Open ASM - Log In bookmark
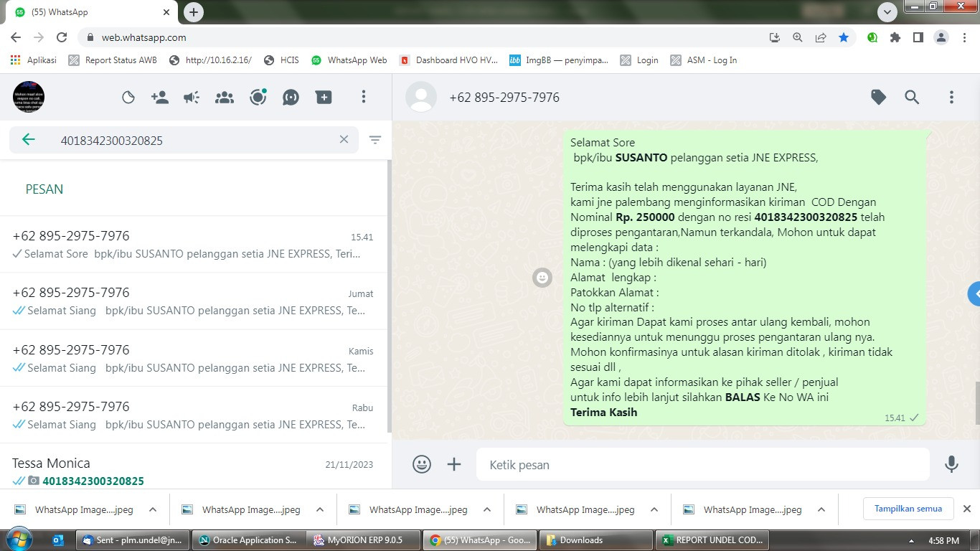 click(703, 60)
